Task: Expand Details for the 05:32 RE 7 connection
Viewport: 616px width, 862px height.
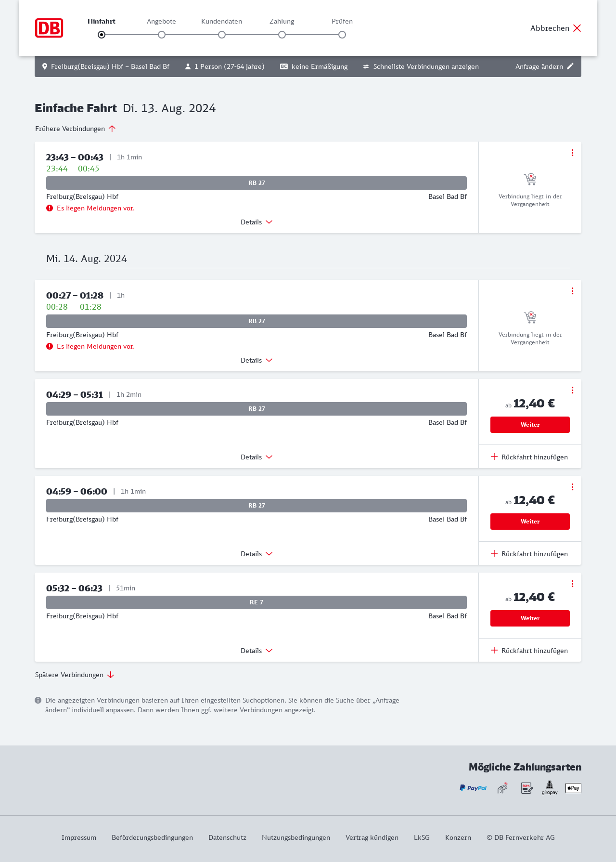Action: [x=257, y=651]
